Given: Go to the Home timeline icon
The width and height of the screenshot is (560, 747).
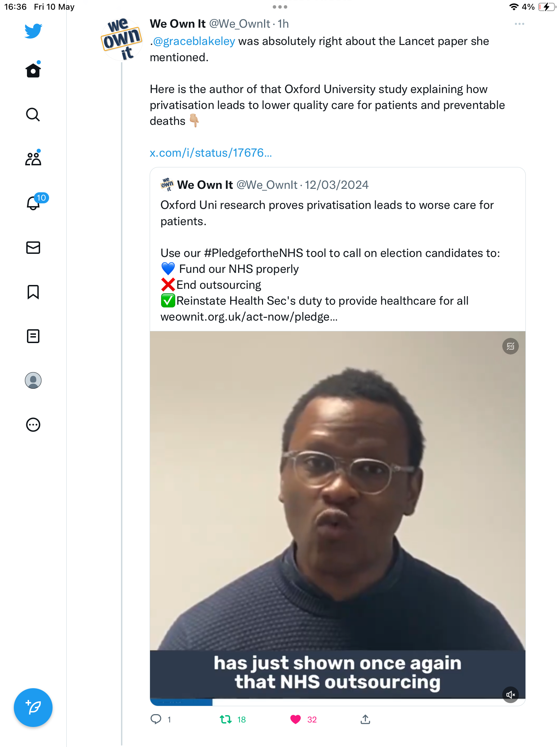Looking at the screenshot, I should click(x=33, y=70).
